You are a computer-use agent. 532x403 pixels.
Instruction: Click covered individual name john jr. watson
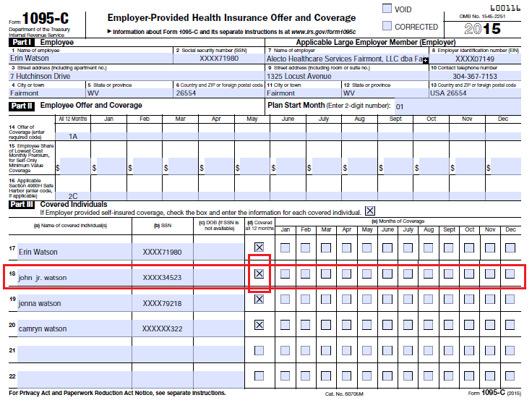74,277
